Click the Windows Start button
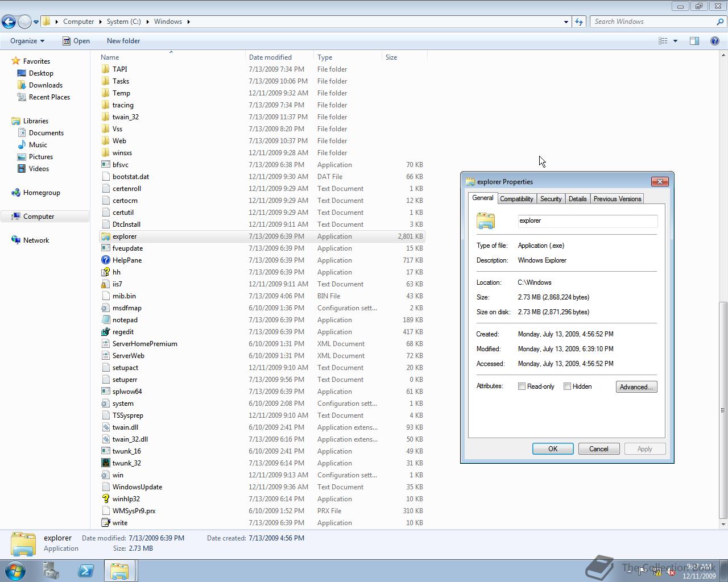The image size is (728, 582). point(15,571)
